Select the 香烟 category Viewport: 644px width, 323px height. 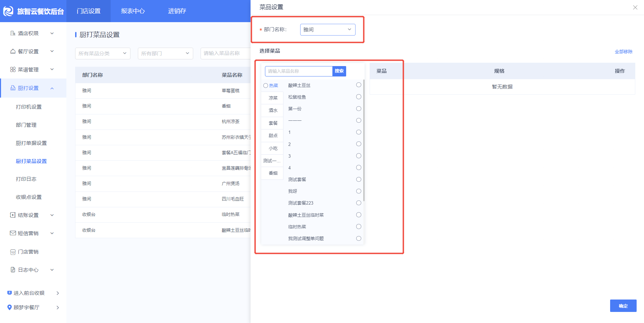coord(272,173)
